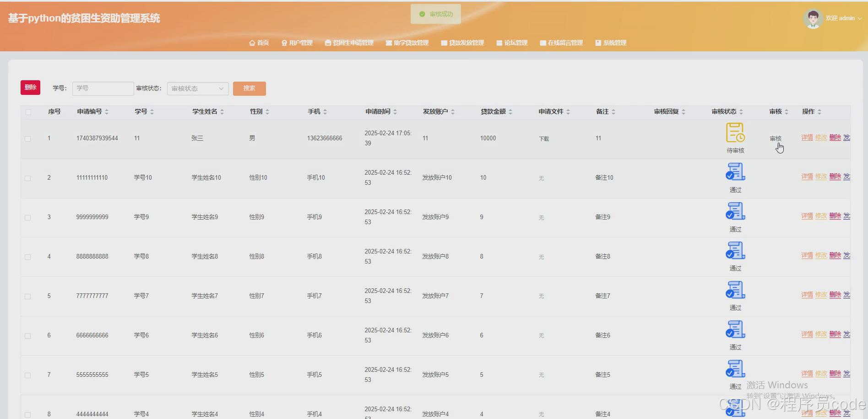Check the checkbox for row 3 学生姓名9
The height and width of the screenshot is (419, 868).
click(28, 217)
